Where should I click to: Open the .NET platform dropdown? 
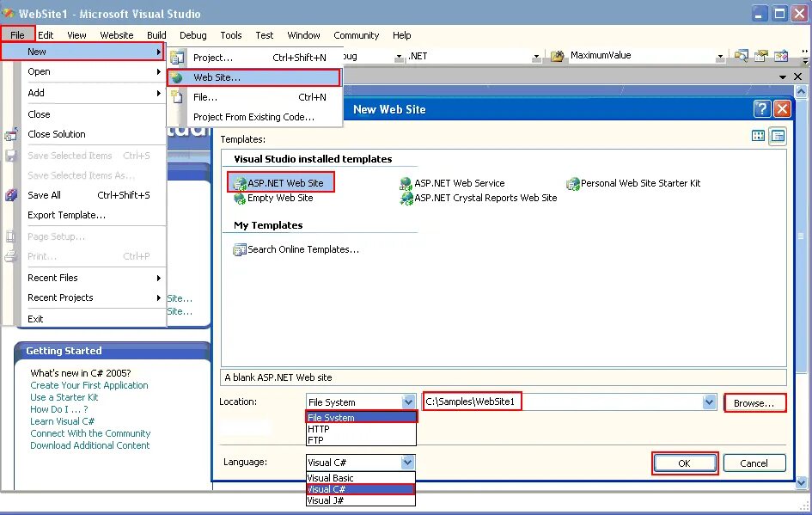(x=536, y=57)
